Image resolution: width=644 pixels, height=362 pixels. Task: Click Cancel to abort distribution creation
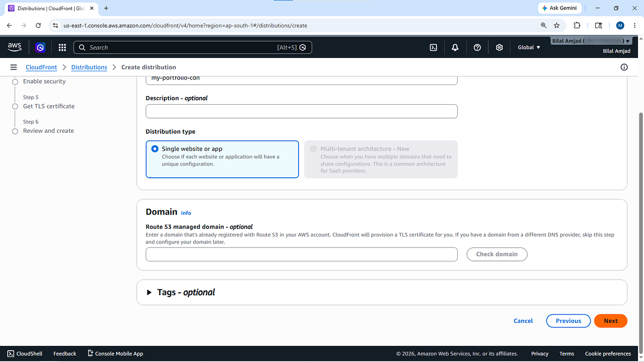[523, 321]
